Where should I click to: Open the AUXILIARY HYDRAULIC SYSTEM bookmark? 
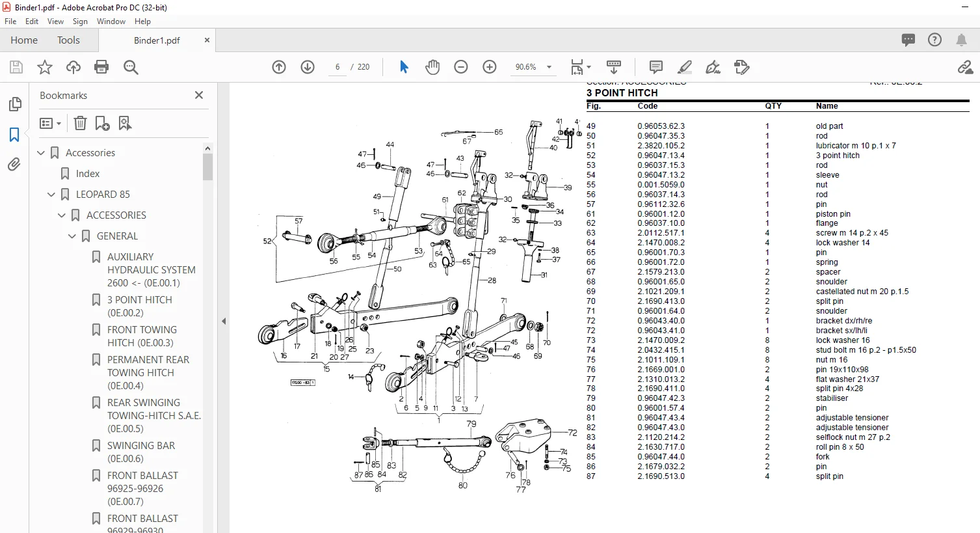[x=152, y=270]
